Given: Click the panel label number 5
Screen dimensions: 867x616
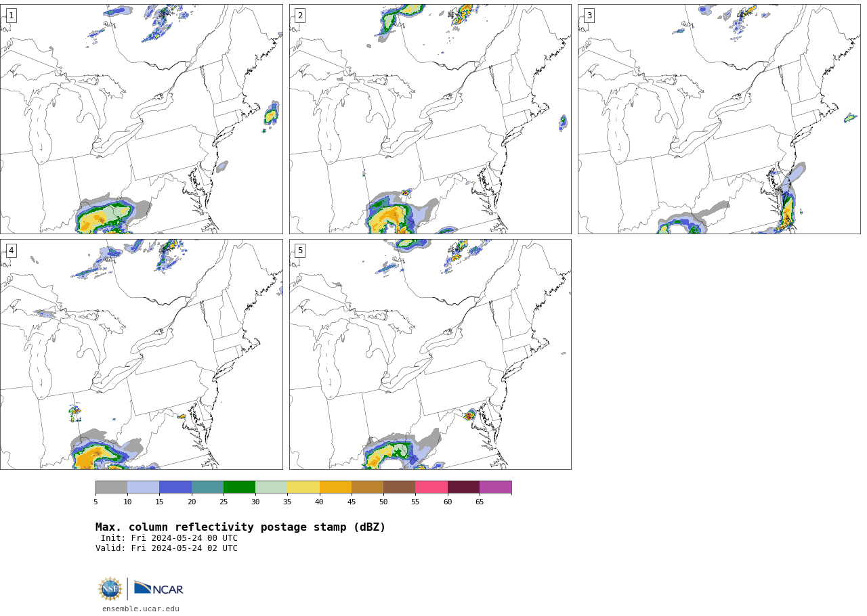Looking at the screenshot, I should 300,250.
